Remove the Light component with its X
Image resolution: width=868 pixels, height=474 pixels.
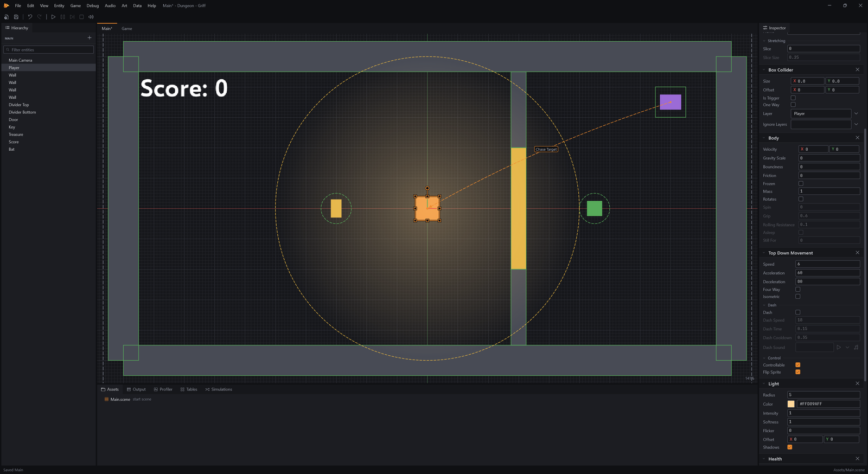click(857, 383)
